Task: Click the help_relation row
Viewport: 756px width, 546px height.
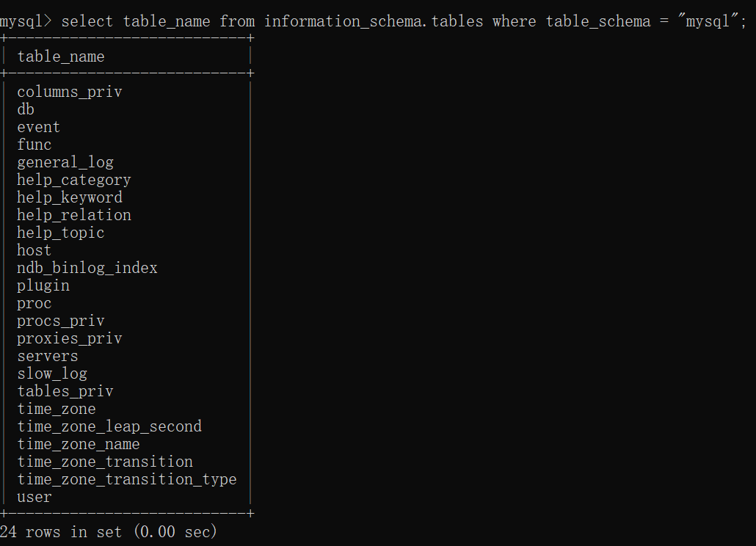Action: click(74, 215)
